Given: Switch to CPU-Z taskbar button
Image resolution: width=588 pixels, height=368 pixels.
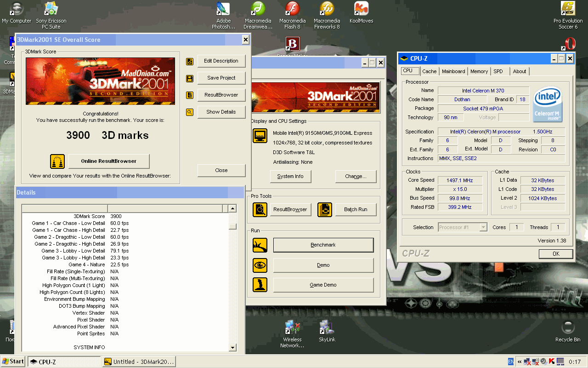Looking at the screenshot, I should coord(64,362).
